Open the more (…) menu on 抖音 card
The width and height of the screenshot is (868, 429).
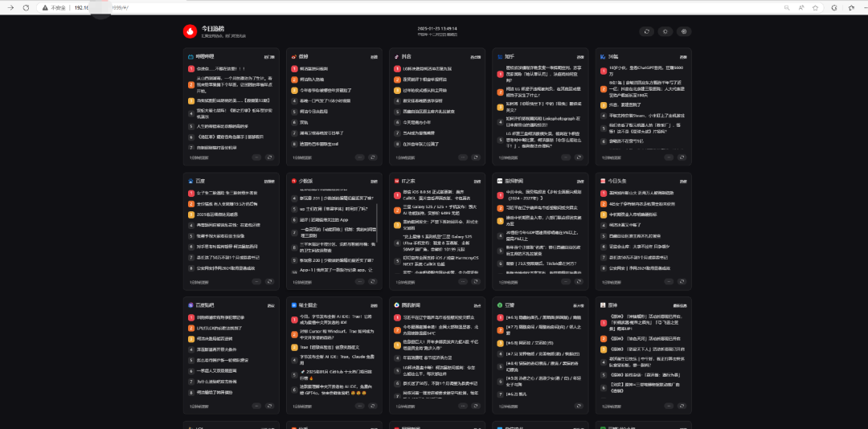[463, 157]
